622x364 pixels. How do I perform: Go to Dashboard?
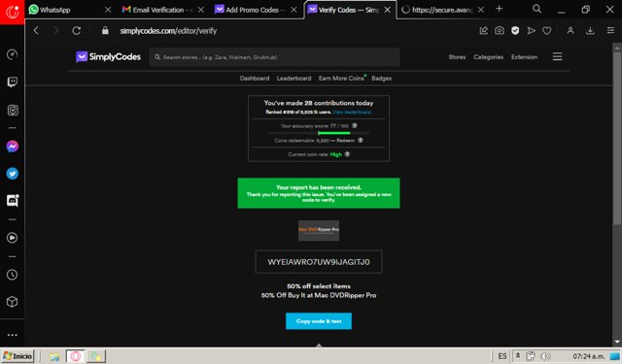point(255,79)
